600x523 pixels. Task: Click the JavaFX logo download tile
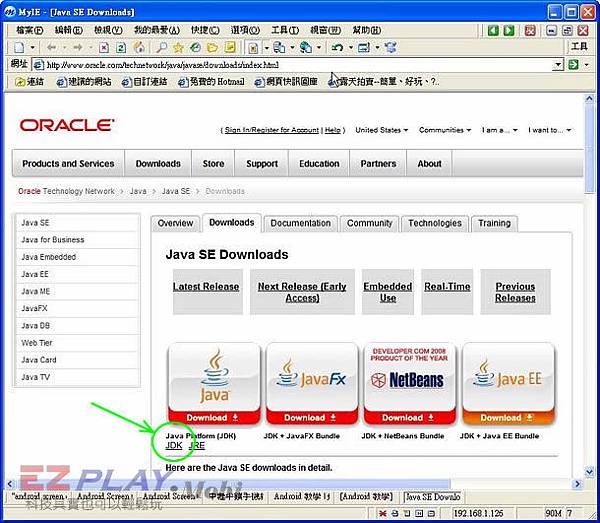point(312,384)
